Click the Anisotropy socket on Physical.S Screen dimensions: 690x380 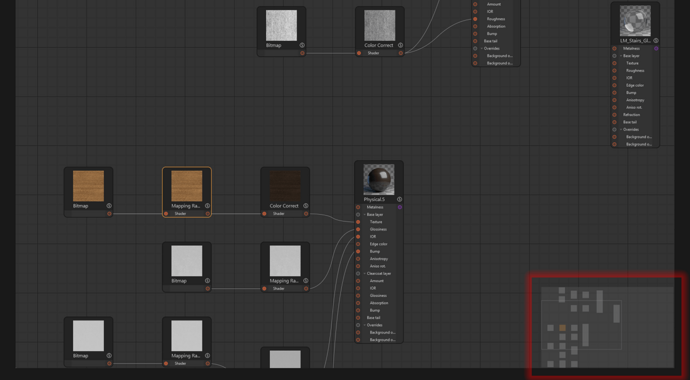pyautogui.click(x=358, y=259)
